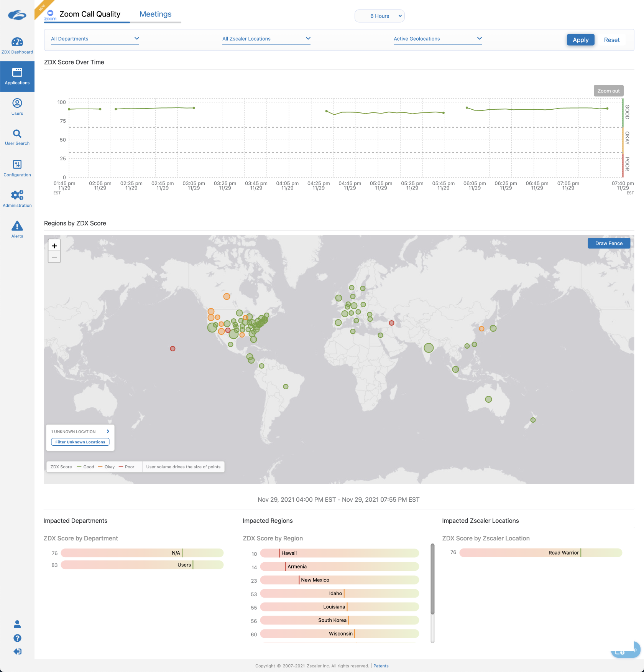Click the Zscaler cloud logo
Screen dimensions: 644x672
point(17,16)
